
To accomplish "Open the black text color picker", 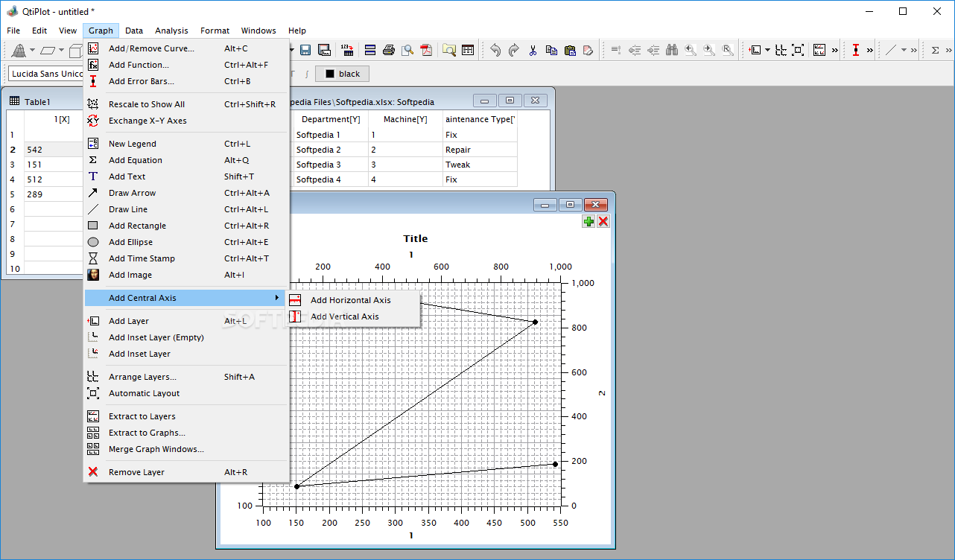I will point(342,74).
